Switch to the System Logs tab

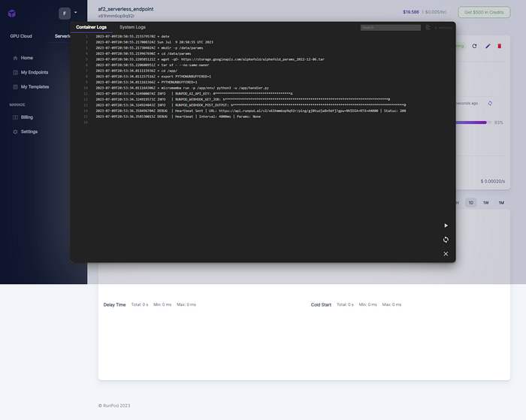pos(132,27)
